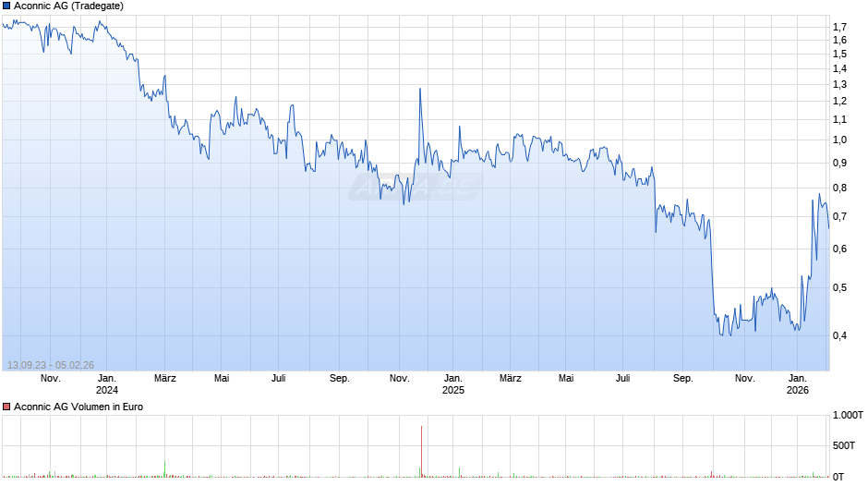This screenshot has width=868, height=486.
Task: Click the 'Aconnic AG (Tradegate)' chart title
Action: pos(68,6)
